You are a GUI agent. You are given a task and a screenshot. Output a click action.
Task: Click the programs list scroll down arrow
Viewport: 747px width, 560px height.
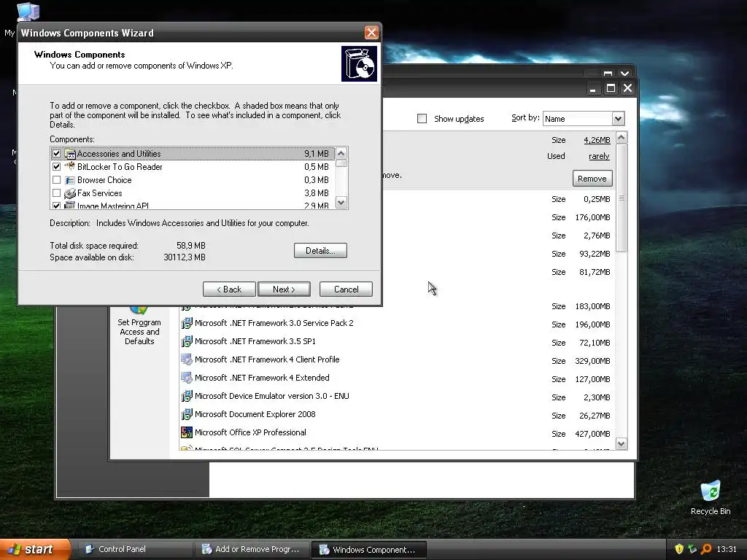pyautogui.click(x=622, y=444)
